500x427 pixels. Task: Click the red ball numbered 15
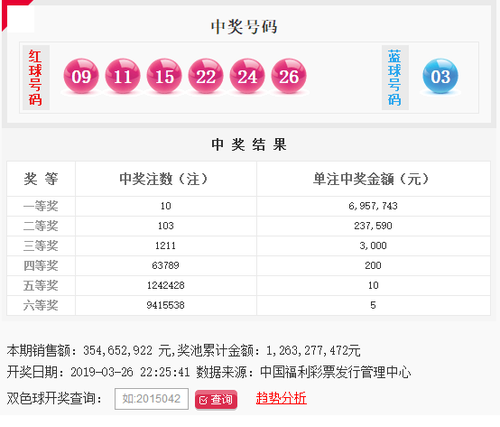pos(164,76)
